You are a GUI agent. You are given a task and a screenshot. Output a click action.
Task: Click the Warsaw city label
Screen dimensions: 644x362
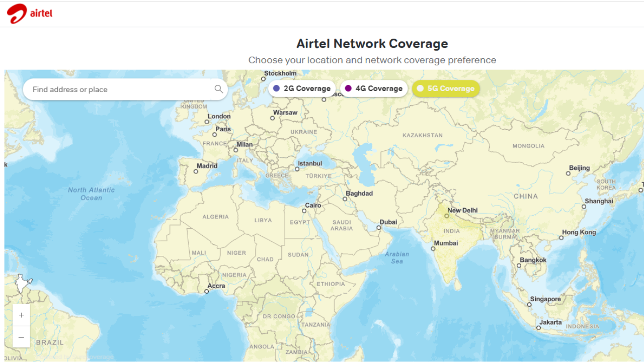tap(285, 113)
